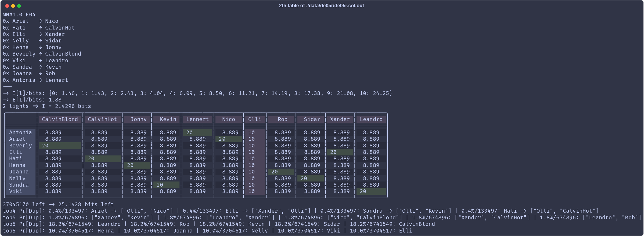This screenshot has width=644, height=236.
Task: Click the green maximize window button
Action: [x=19, y=6]
